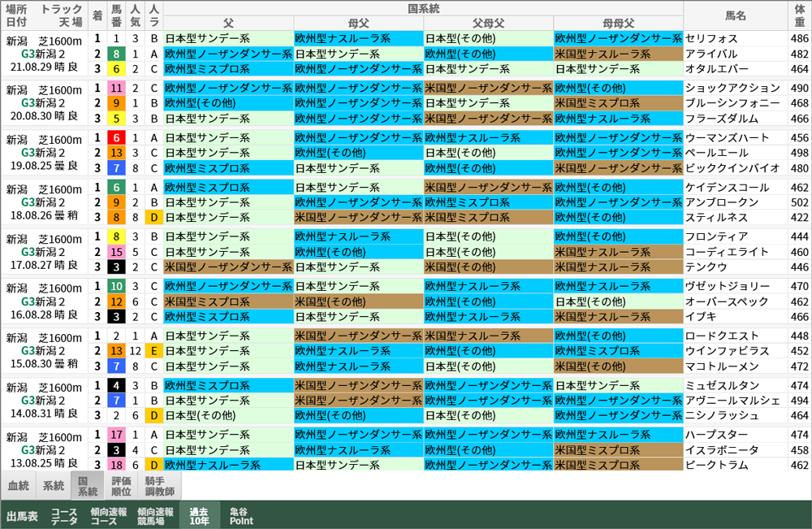Click horse name フロンティア
The image size is (812, 529).
coord(717,236)
